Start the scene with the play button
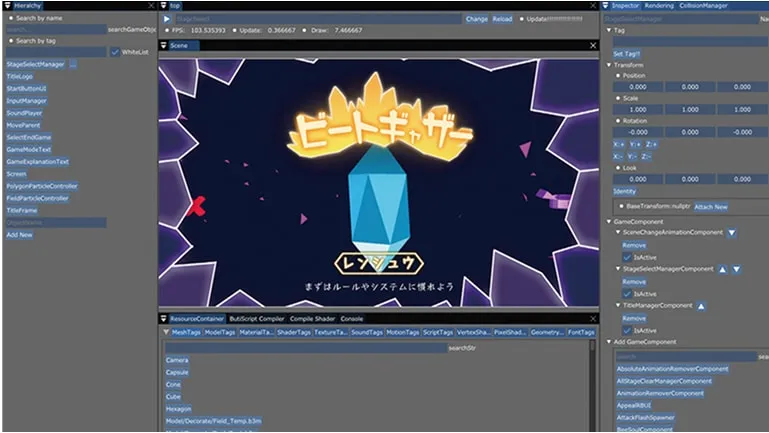This screenshot has width=769, height=433. tap(167, 19)
